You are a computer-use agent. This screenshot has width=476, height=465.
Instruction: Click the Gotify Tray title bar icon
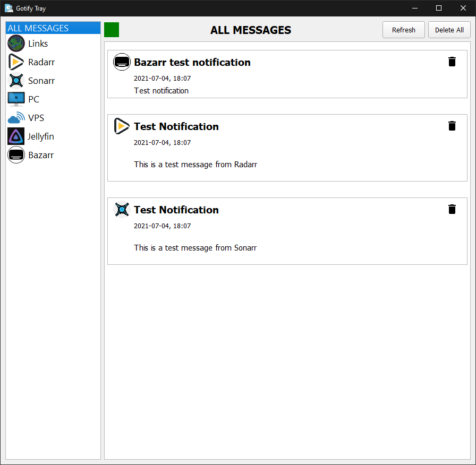[9, 8]
